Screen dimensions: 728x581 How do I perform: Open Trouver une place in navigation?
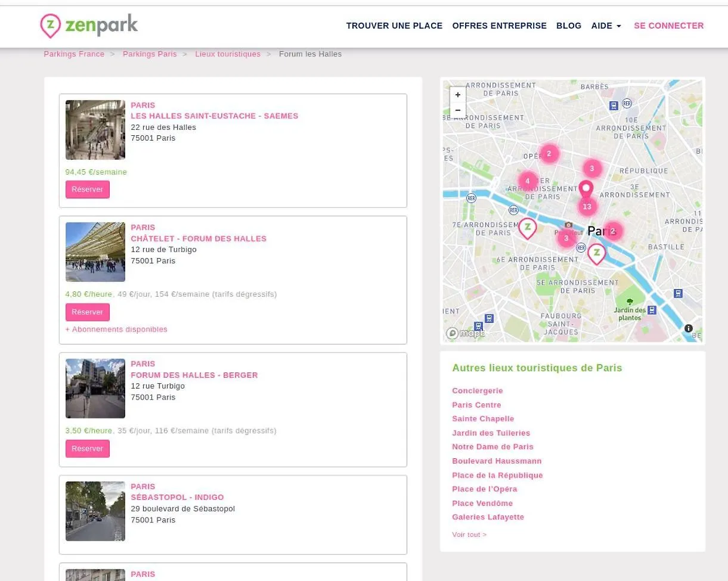[x=394, y=26]
